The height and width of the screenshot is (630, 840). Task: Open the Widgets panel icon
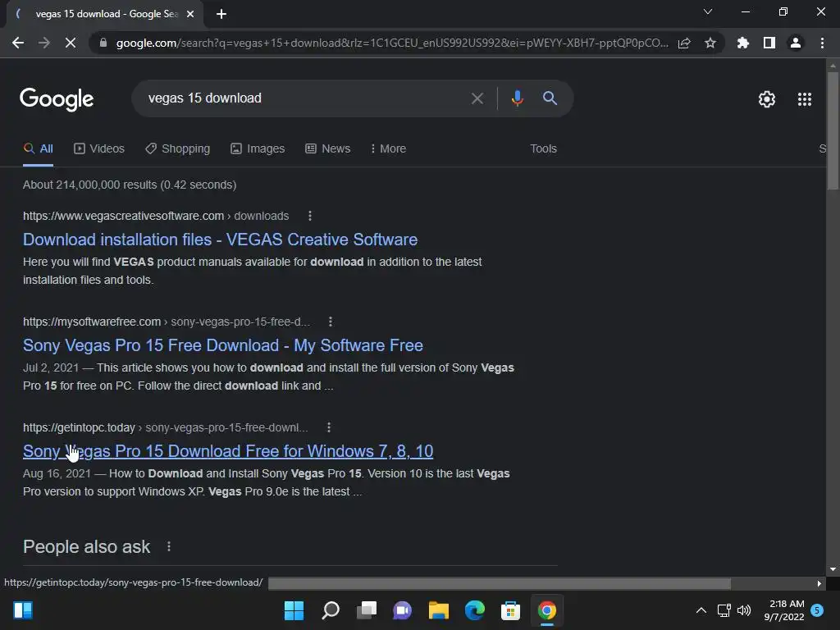(23, 610)
